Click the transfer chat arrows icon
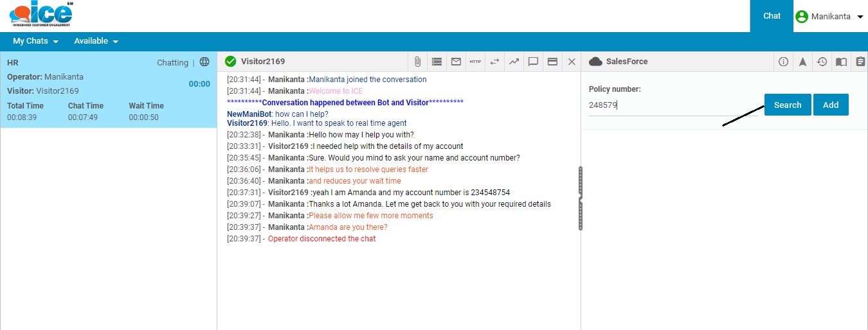Screen dimensions: 868x330 click(x=494, y=62)
